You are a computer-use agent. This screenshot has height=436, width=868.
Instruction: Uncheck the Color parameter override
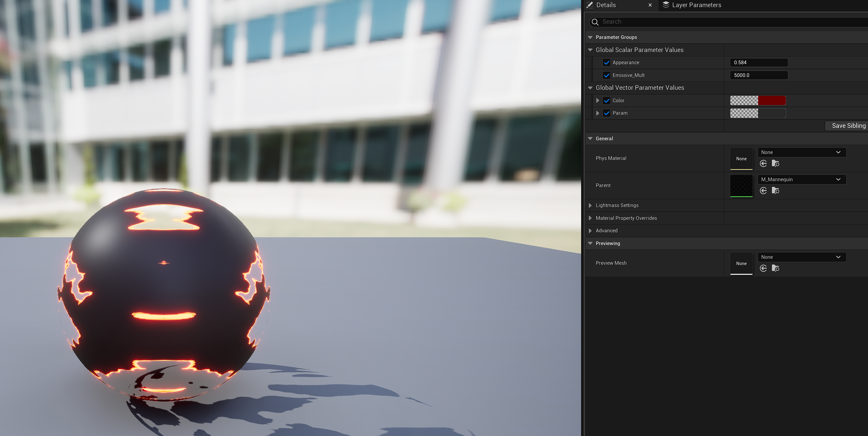click(606, 101)
